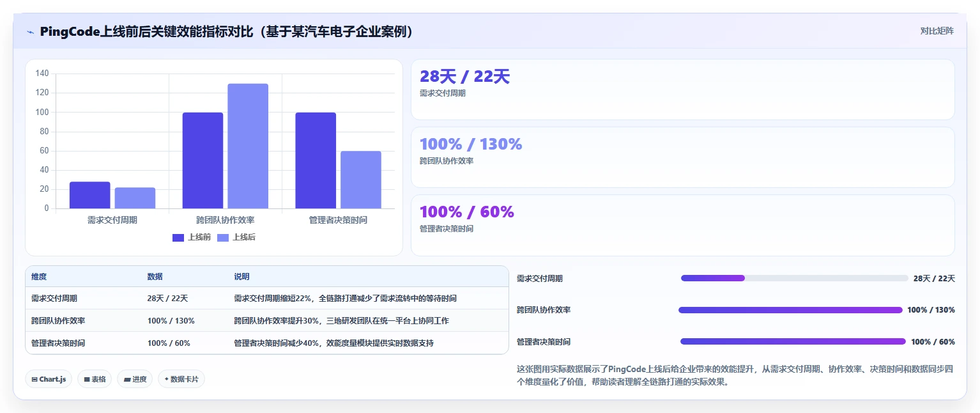
Task: Click the 需求交付周期缩短22% description cell
Action: click(345, 299)
